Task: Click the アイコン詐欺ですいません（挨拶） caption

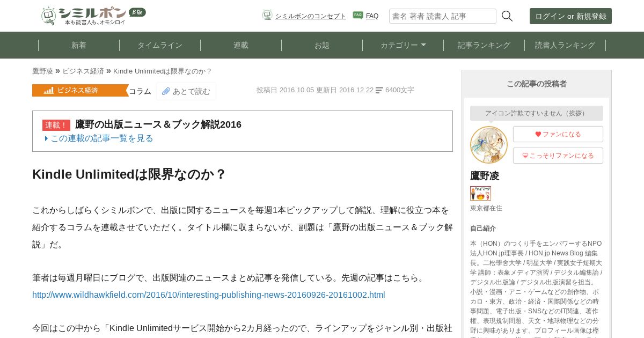Action: (x=537, y=113)
